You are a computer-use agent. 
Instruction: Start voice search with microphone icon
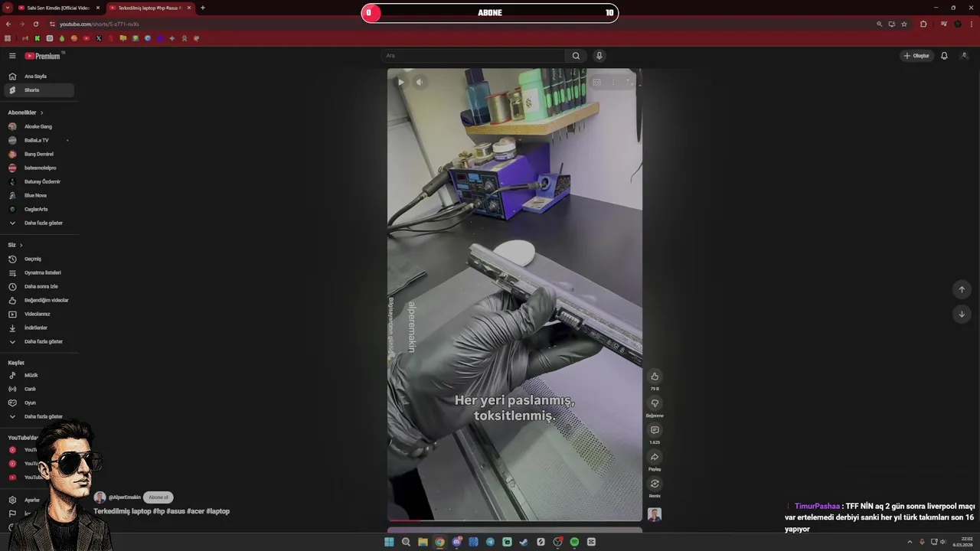[x=599, y=56]
